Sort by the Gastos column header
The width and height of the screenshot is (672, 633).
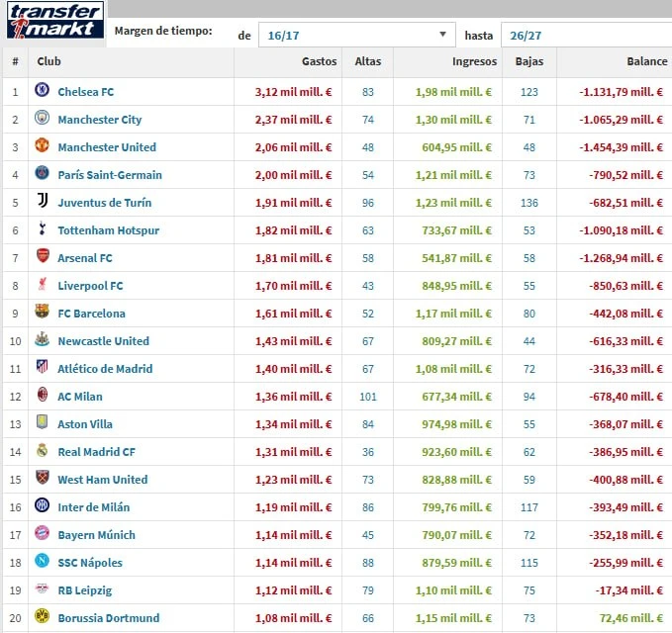click(x=319, y=61)
